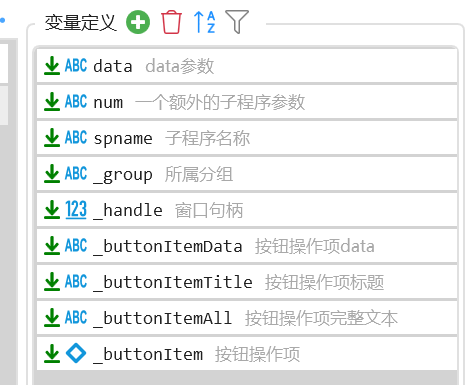Select the spname variable name
The width and height of the screenshot is (475, 385).
point(123,138)
